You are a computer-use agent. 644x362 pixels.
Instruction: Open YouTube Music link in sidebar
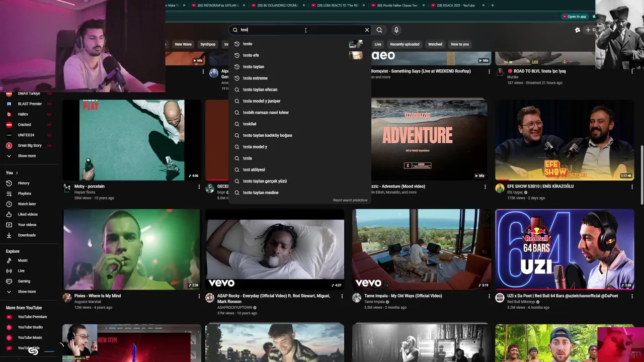tap(29, 337)
